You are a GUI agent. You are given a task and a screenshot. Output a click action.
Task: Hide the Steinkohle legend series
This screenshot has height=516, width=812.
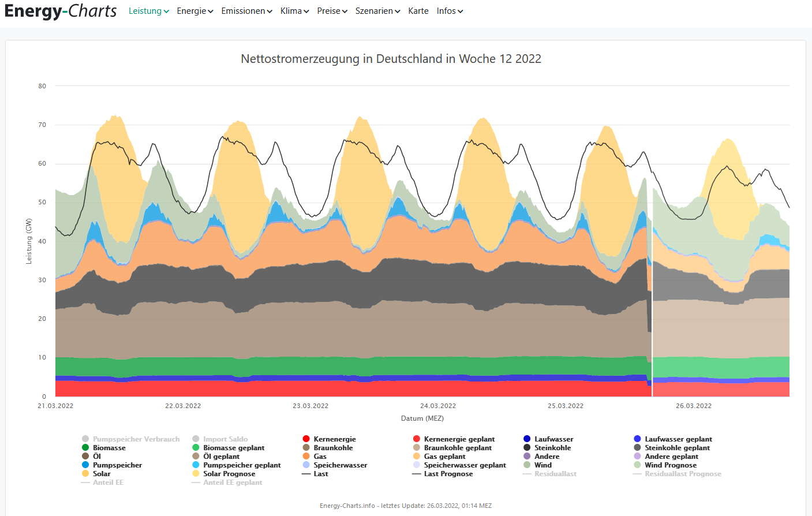tap(547, 448)
